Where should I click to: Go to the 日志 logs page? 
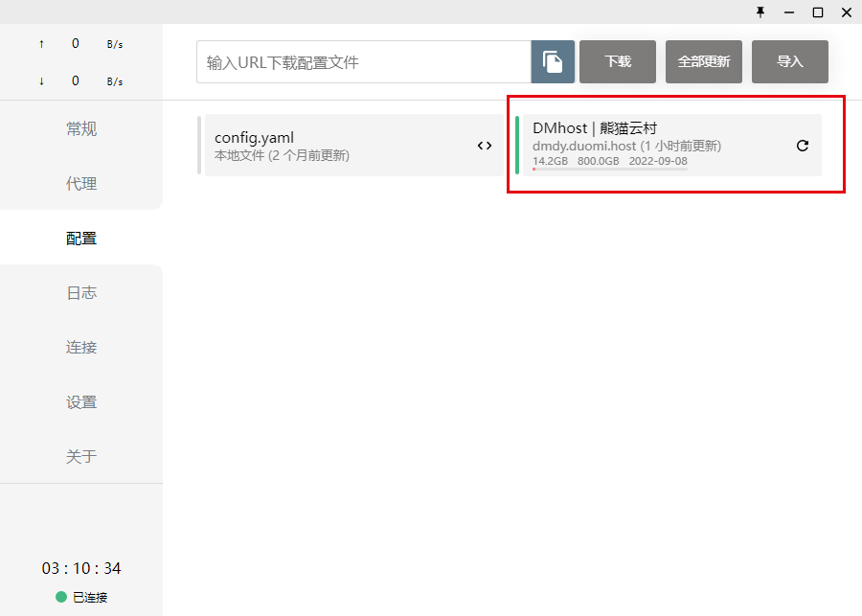click(x=81, y=293)
